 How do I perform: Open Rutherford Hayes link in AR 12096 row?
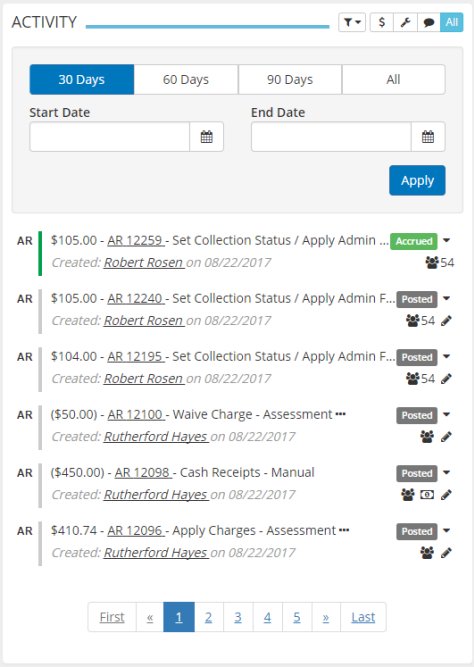coord(156,553)
